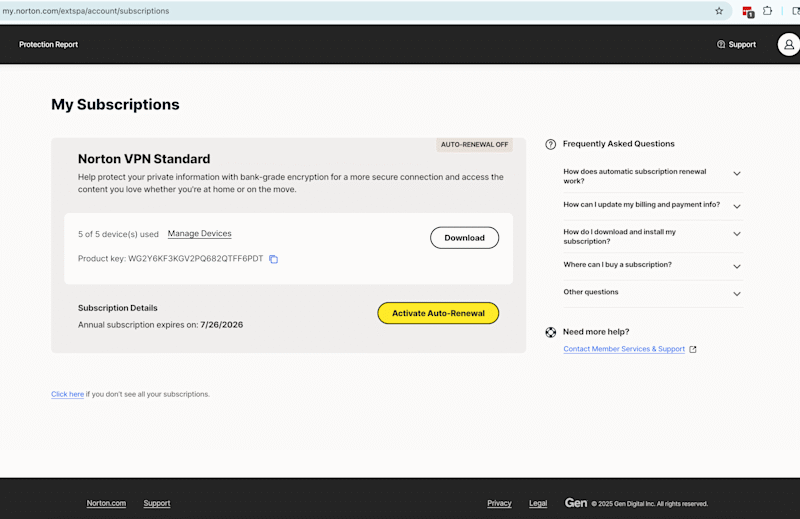Image resolution: width=800 pixels, height=519 pixels.
Task: Expand automatic subscription renewal question
Action: click(x=653, y=176)
